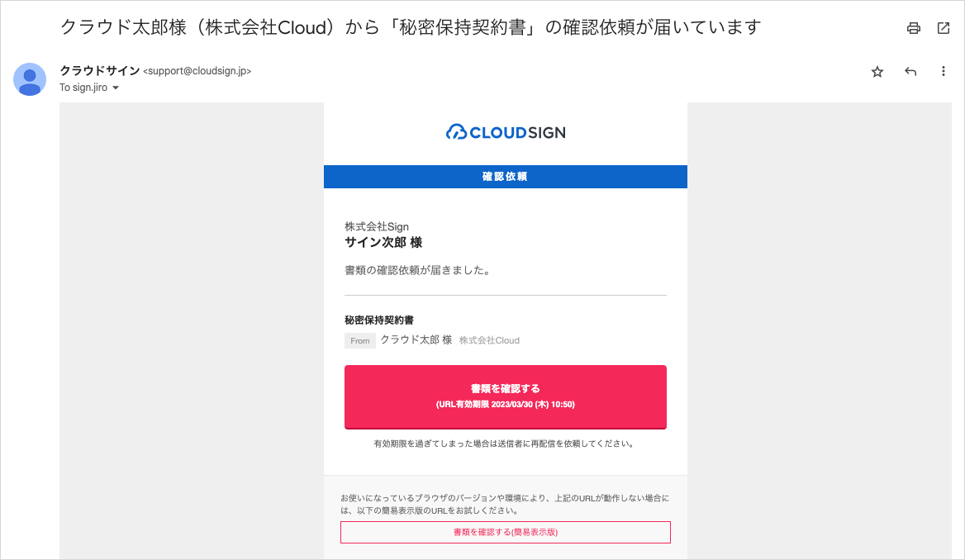Click 株式会社Cloud company text
This screenshot has height=560, width=965.
click(489, 340)
